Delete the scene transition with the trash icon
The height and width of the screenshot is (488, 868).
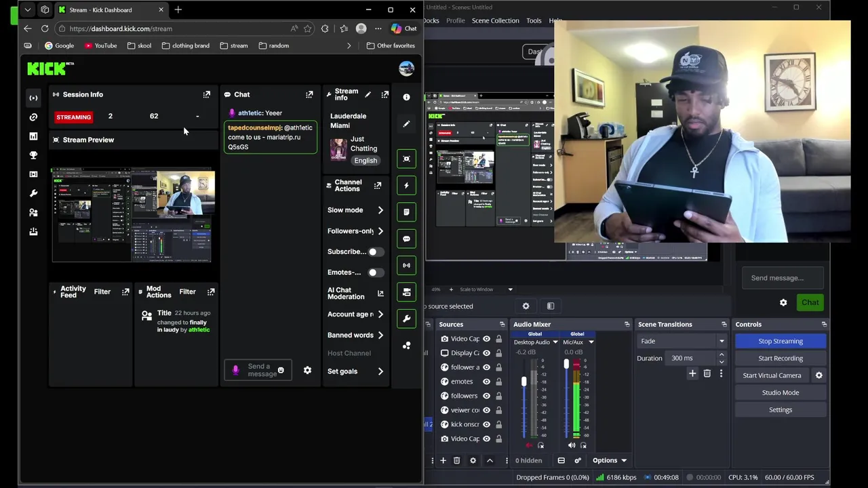(707, 373)
